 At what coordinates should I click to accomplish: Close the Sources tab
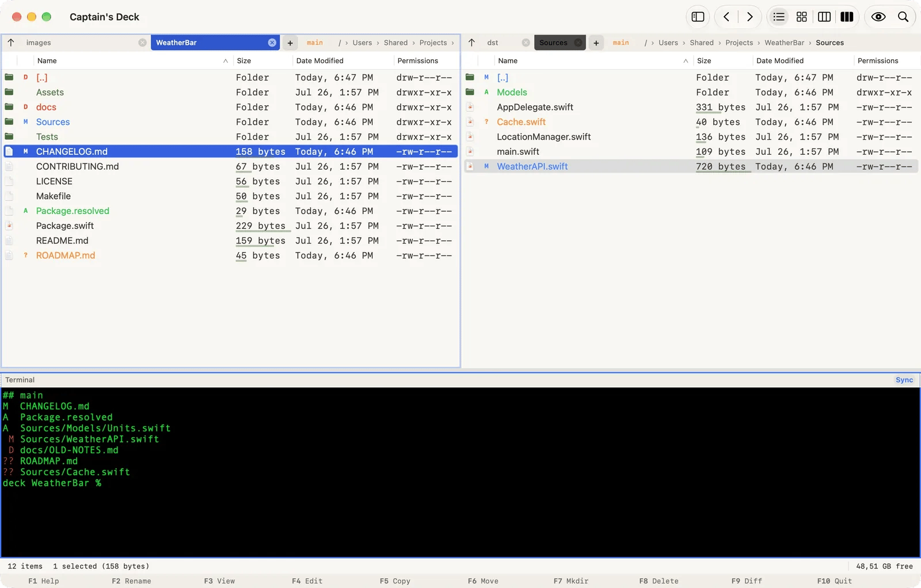tap(578, 43)
